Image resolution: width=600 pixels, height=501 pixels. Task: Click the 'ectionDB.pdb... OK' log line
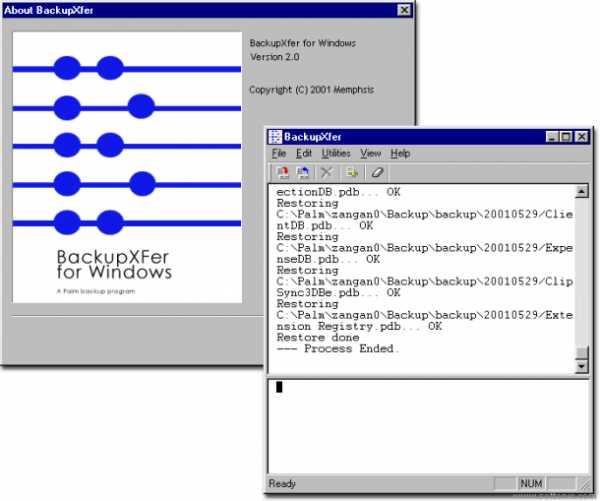coord(338,192)
